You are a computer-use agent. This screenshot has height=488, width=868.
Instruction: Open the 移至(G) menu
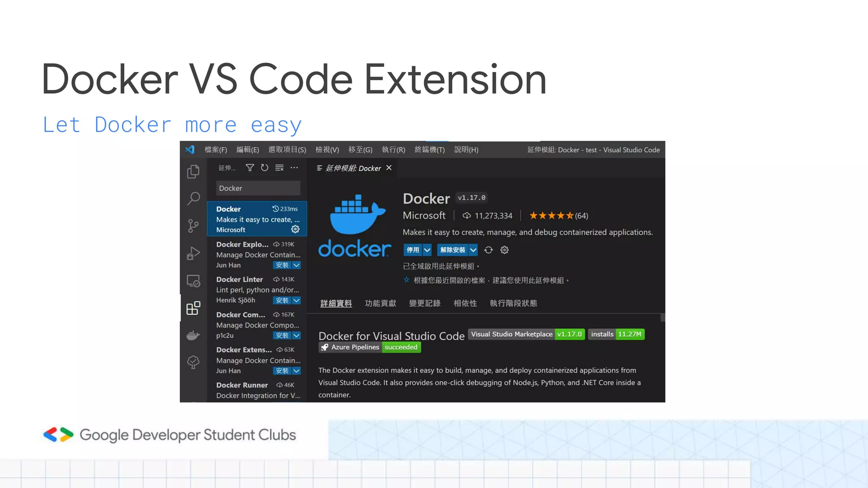point(360,150)
